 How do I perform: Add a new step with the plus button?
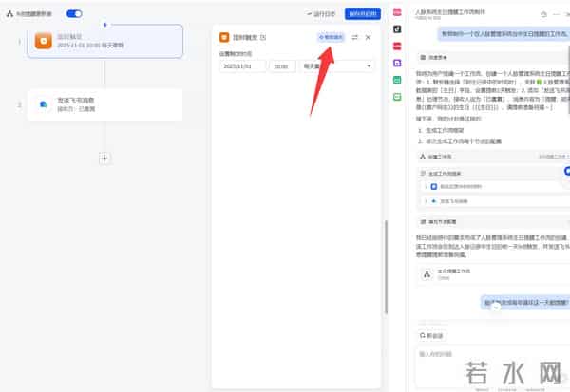[x=104, y=159]
